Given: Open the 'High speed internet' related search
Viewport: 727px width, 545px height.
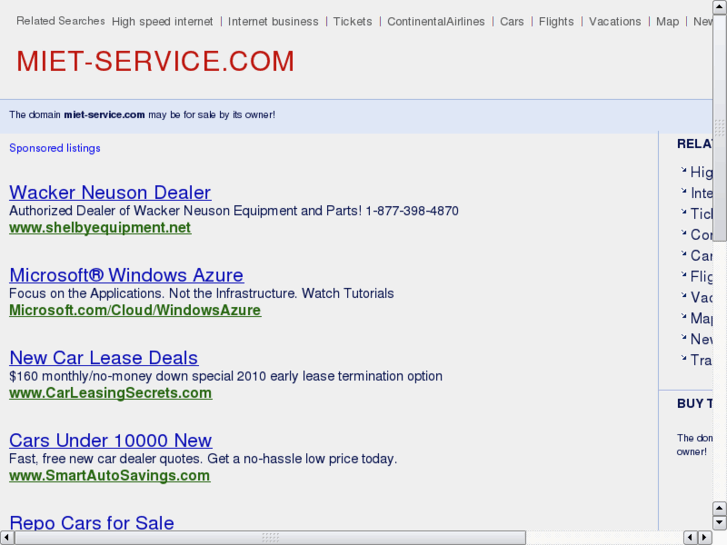Looking at the screenshot, I should coord(162,22).
